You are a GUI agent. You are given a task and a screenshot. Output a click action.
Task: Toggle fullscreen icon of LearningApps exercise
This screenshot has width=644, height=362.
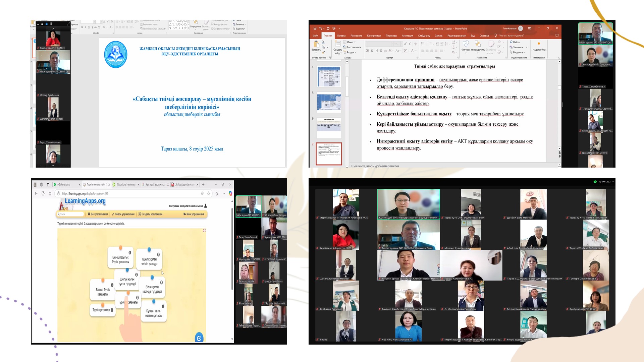point(204,230)
